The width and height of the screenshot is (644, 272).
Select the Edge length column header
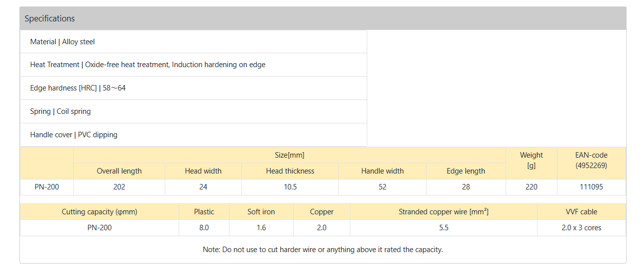pos(466,171)
